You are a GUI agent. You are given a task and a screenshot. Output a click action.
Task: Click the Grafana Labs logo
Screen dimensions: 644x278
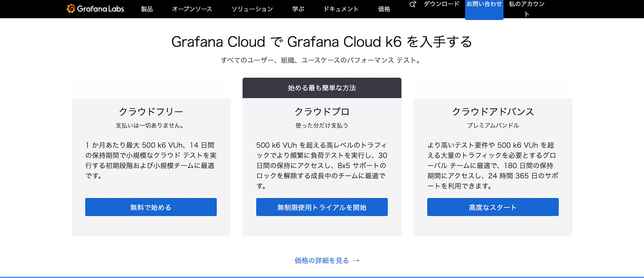[95, 9]
